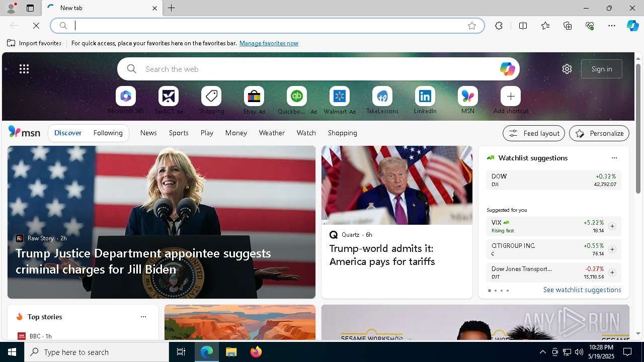Image resolution: width=644 pixels, height=362 pixels.
Task: Open Top stories more options menu
Action: coord(143,317)
